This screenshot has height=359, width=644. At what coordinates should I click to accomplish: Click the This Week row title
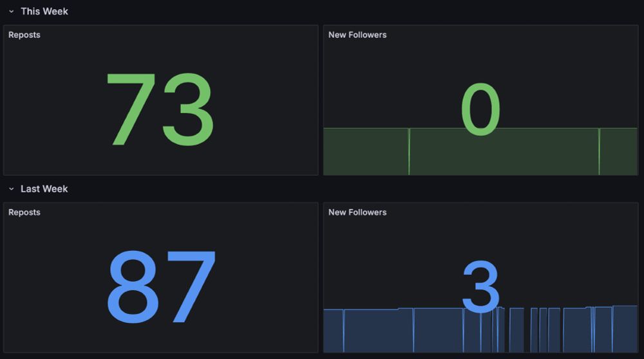click(44, 12)
